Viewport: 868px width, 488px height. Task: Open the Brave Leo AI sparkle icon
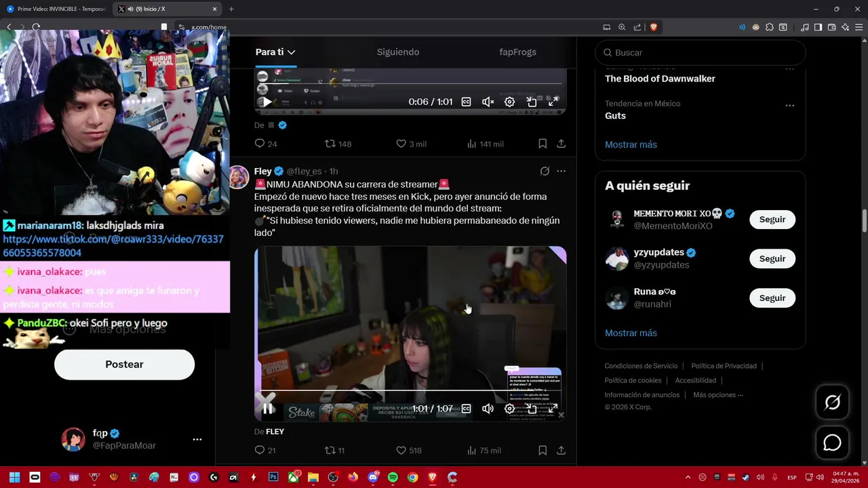point(845,27)
